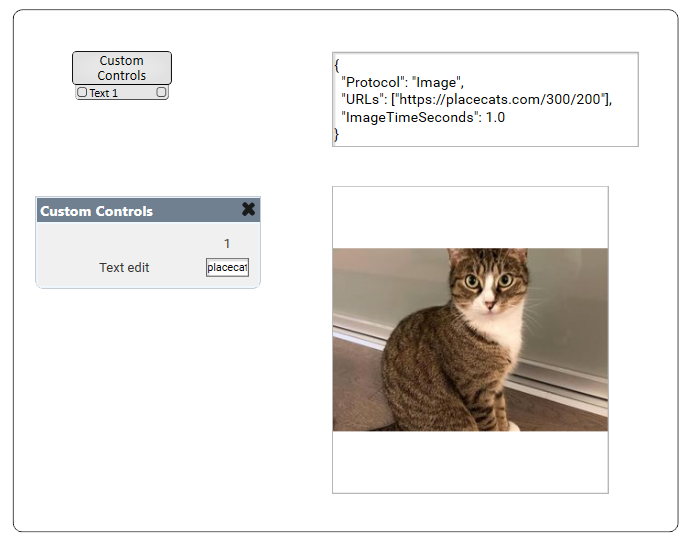Image resolution: width=692 pixels, height=548 pixels.
Task: Click the white area below the cat photo
Action: 470,462
